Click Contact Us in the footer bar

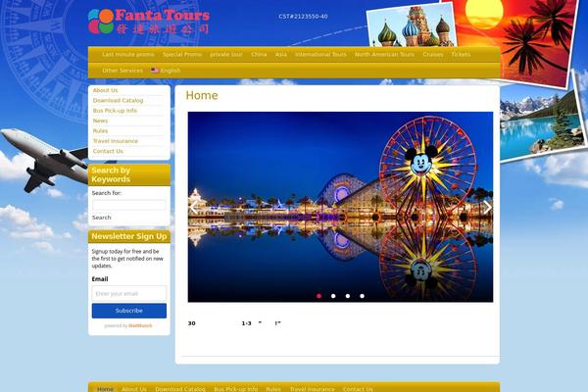[x=358, y=389]
